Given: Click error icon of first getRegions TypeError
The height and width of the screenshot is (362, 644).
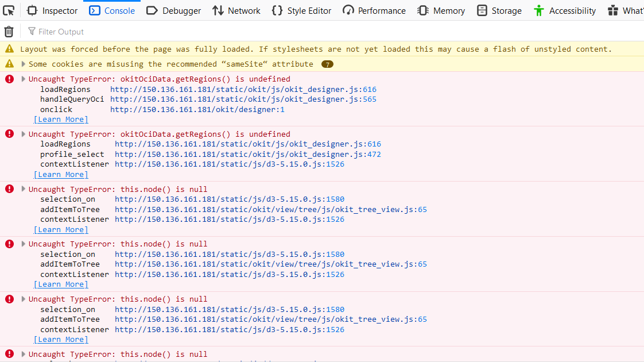Looking at the screenshot, I should point(9,79).
